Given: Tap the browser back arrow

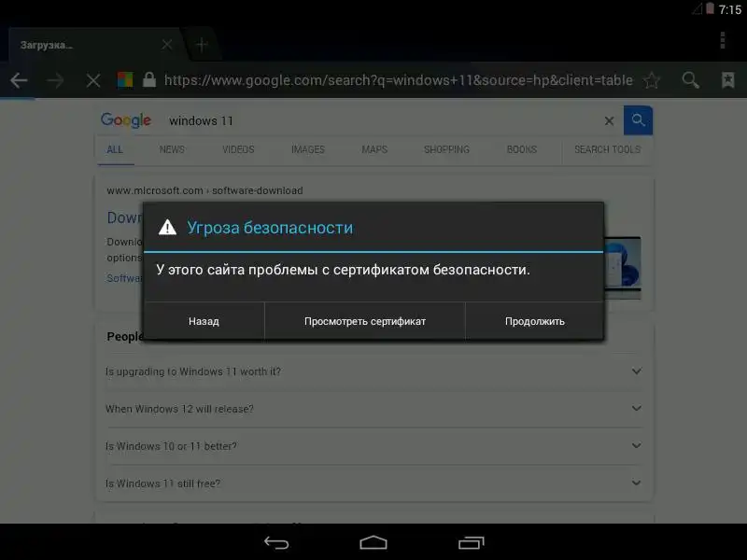Looking at the screenshot, I should coord(19,80).
